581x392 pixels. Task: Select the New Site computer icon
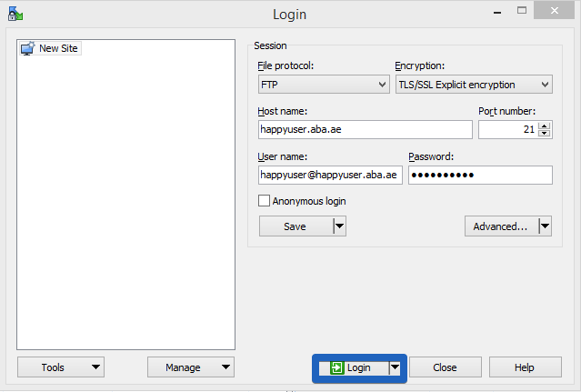[28, 48]
